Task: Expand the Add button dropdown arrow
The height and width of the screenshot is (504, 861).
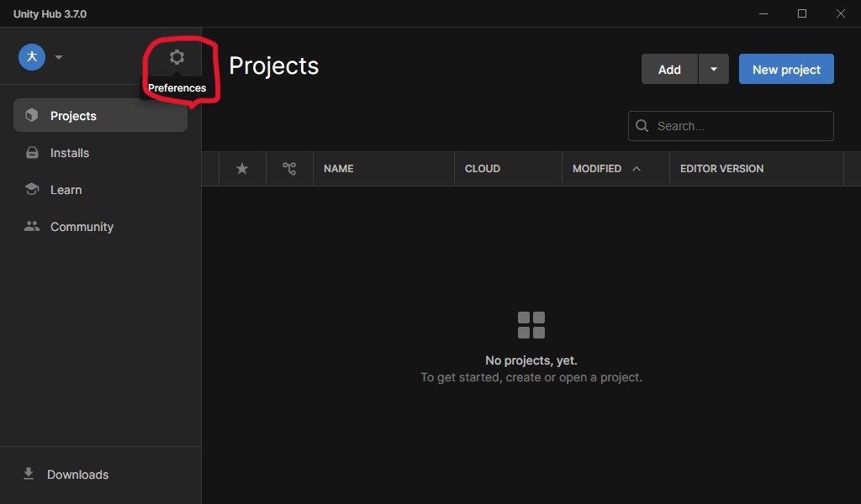Action: point(713,70)
